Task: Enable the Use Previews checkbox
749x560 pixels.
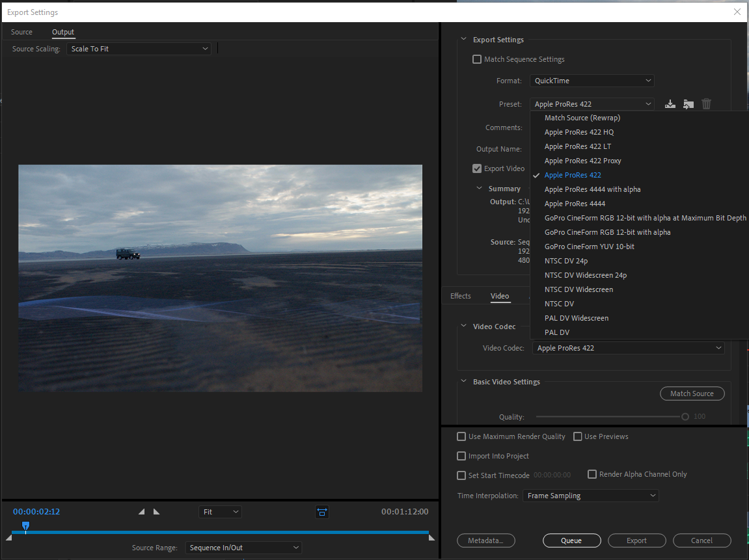Action: pyautogui.click(x=577, y=436)
